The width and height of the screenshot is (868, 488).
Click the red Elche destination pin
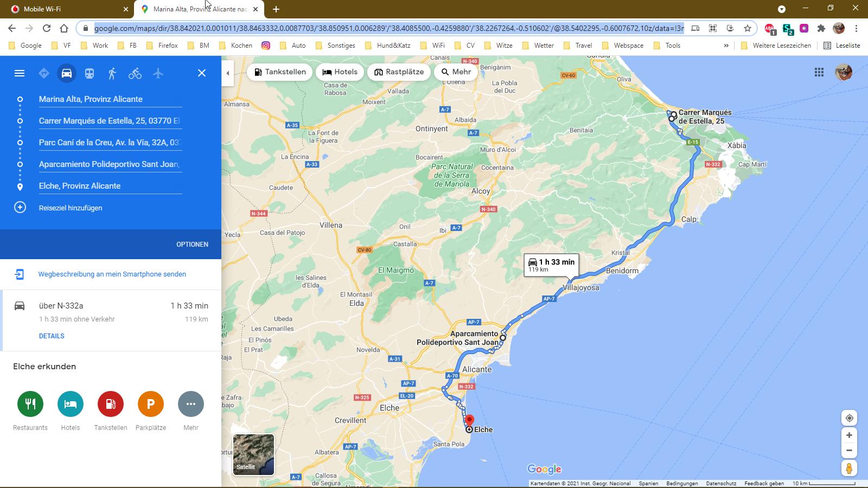470,421
